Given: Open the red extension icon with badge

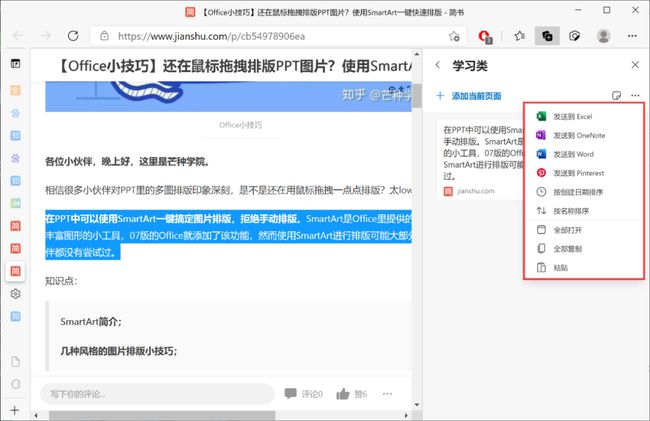Looking at the screenshot, I should click(x=484, y=36).
